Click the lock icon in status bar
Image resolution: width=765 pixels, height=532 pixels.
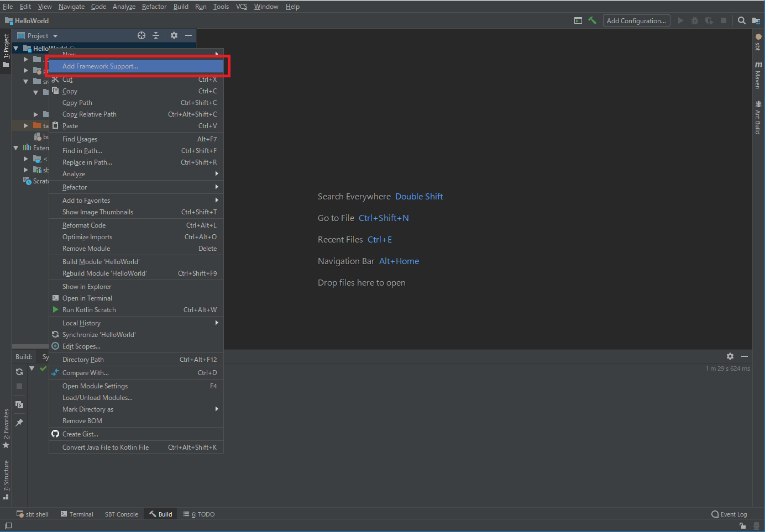point(743,526)
